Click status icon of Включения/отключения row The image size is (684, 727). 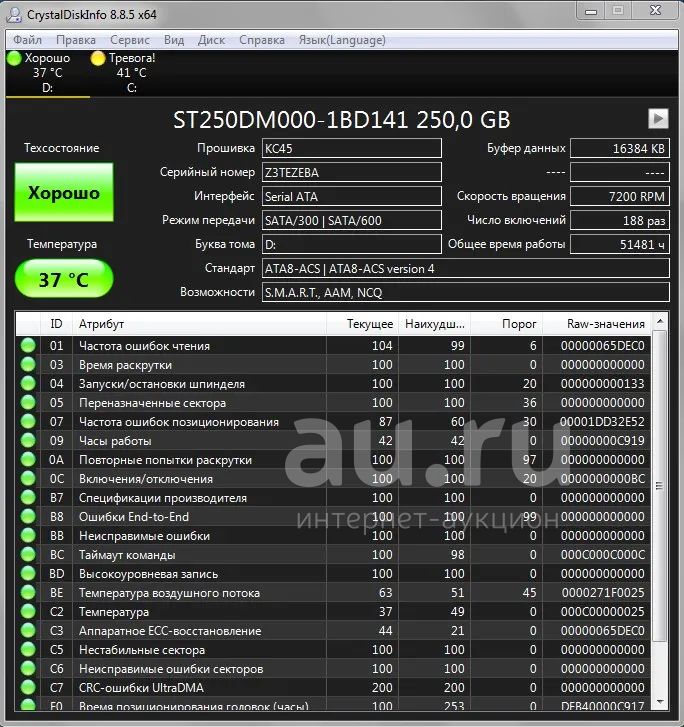[x=28, y=478]
